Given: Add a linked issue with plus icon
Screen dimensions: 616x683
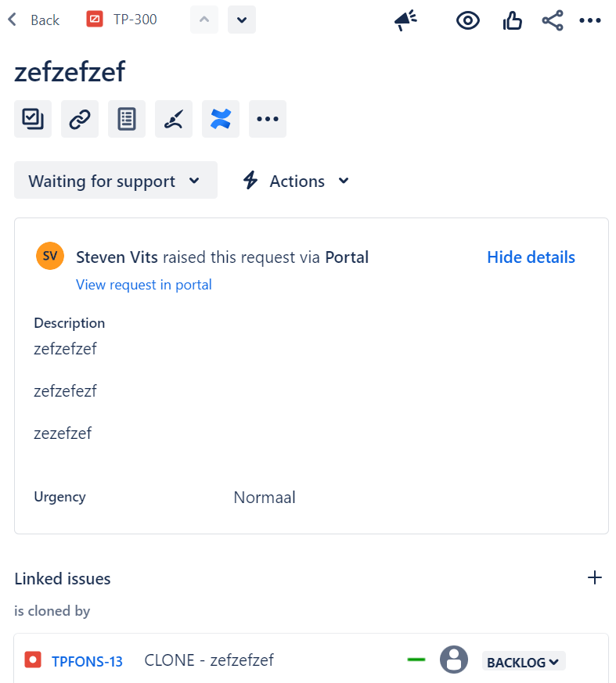Looking at the screenshot, I should [x=595, y=578].
